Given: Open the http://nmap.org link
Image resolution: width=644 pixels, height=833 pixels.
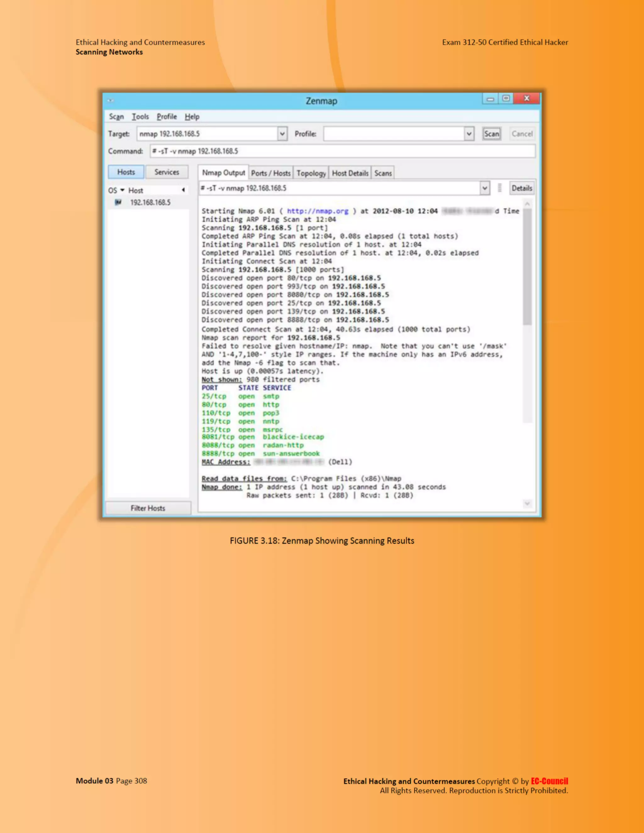Looking at the screenshot, I should point(317,211).
